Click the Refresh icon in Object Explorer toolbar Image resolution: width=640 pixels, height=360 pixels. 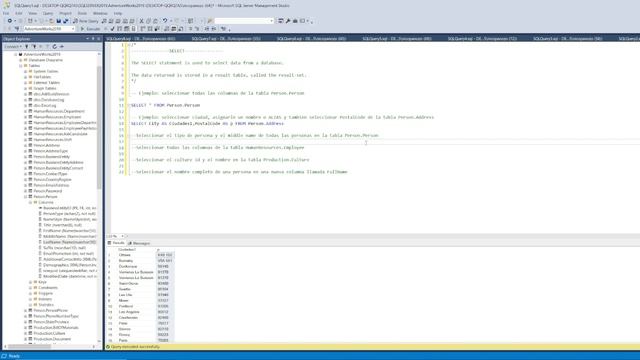click(x=55, y=47)
